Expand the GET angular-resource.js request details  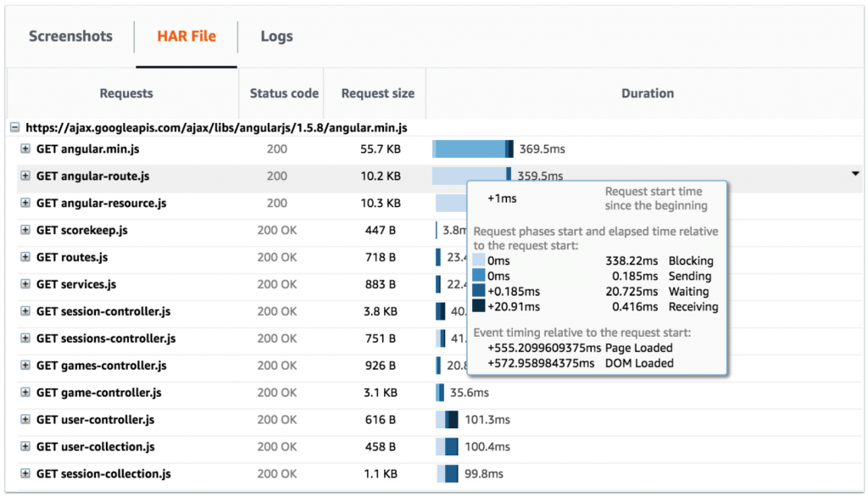pos(24,204)
